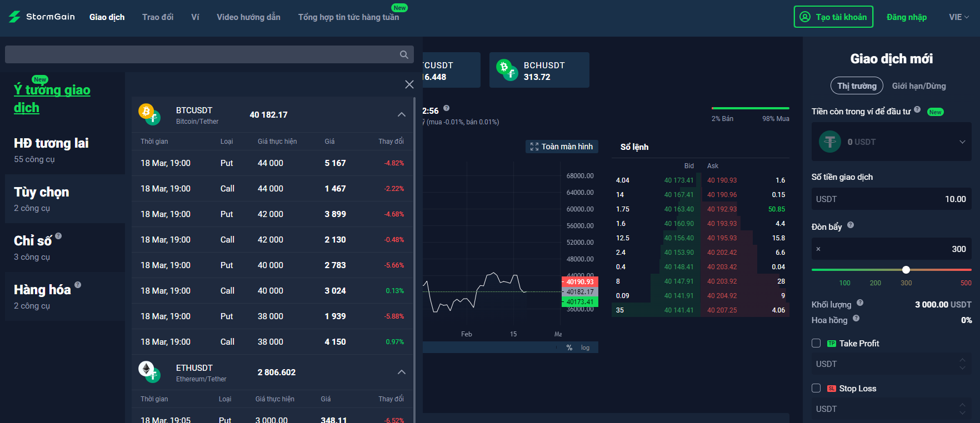Click the help icon next to Chỉ số
Viewport: 980px width, 423px height.
[58, 235]
